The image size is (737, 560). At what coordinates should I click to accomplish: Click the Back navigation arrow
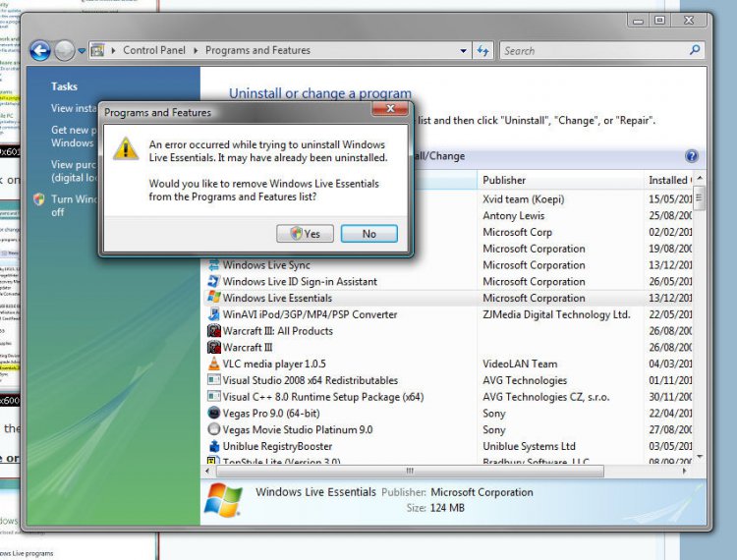40,51
